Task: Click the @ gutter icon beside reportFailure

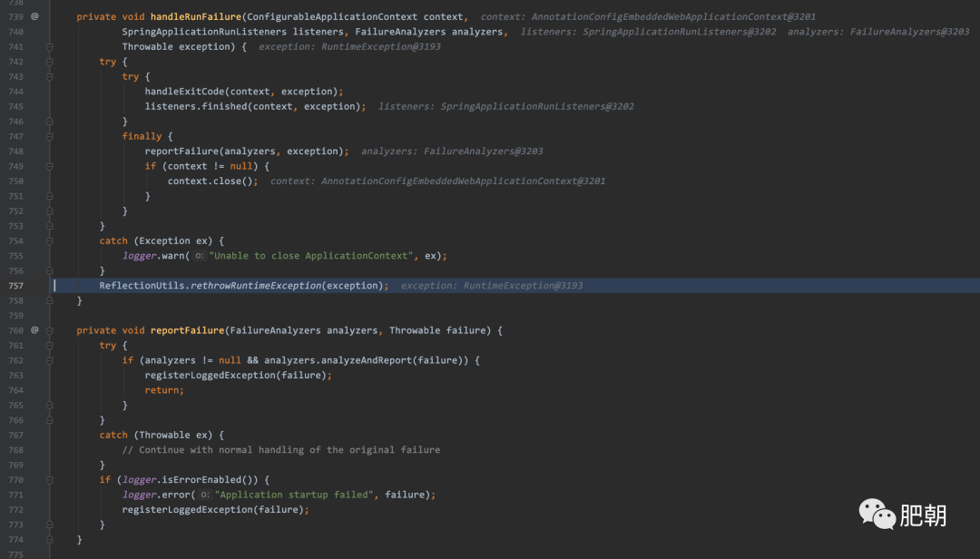Action: click(35, 330)
